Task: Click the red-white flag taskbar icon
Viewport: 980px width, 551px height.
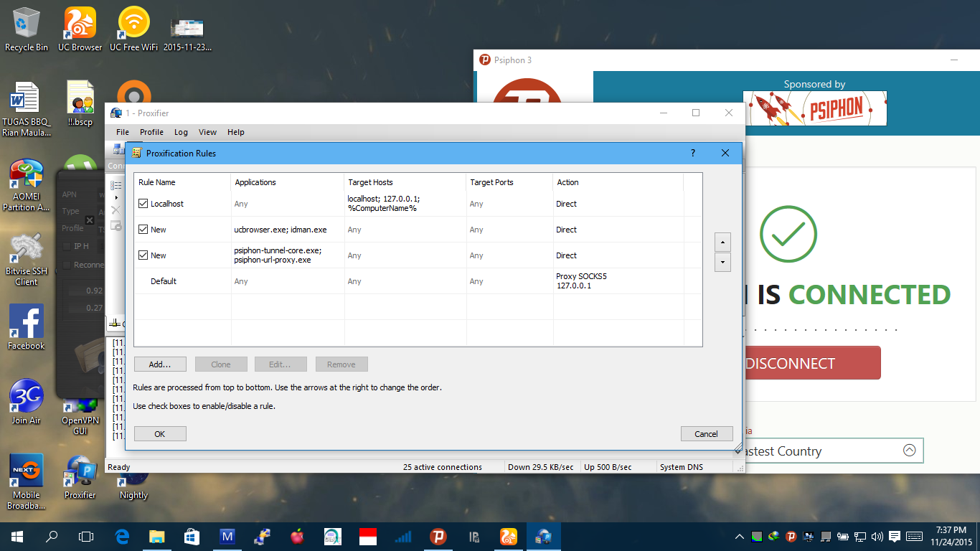Action: 367,536
